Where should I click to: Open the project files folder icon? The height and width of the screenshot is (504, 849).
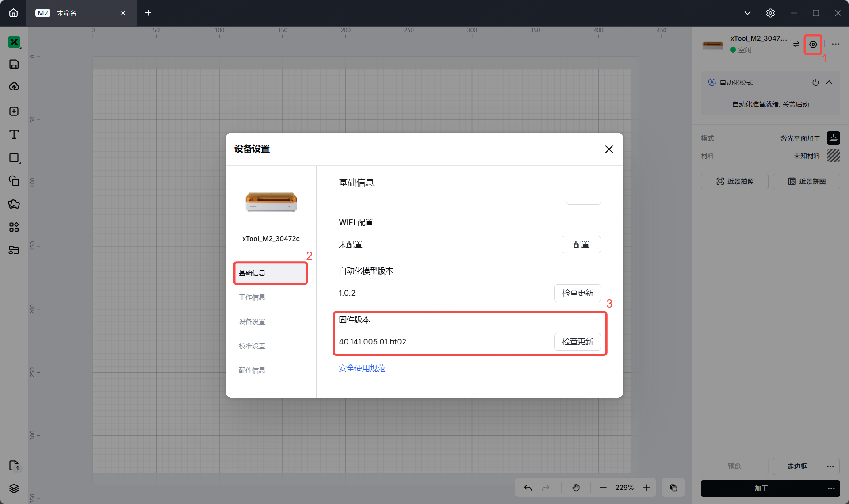coord(14,250)
